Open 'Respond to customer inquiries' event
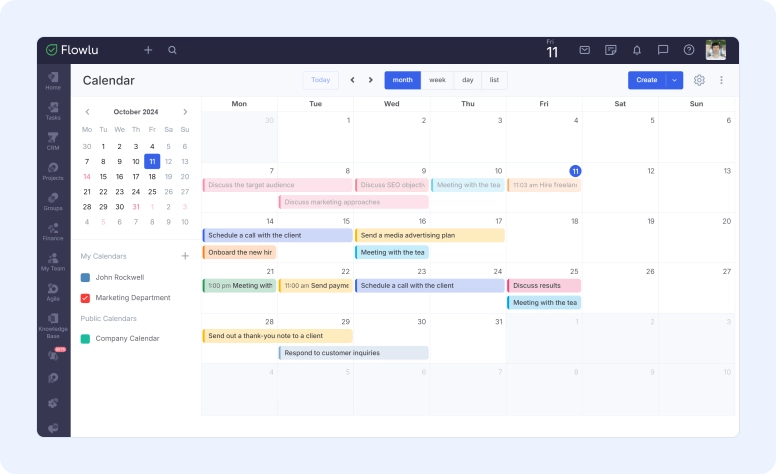 353,353
